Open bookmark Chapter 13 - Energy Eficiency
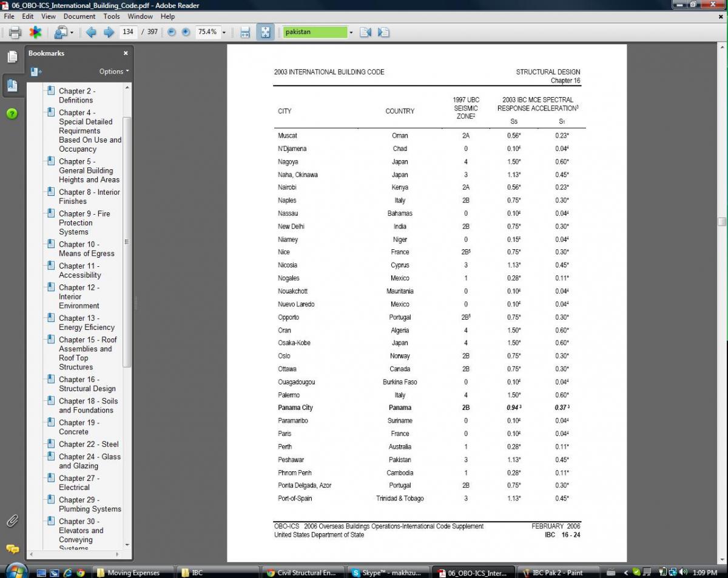 [86, 323]
